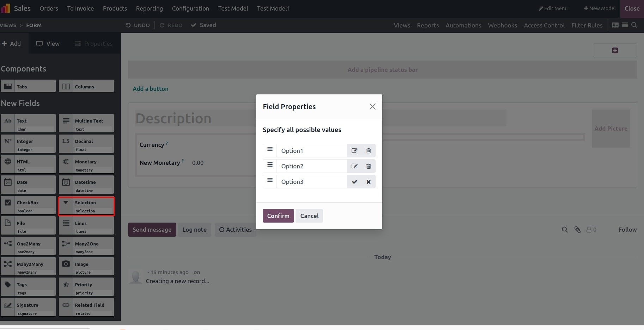Viewport: 644px width, 330px height.
Task: Select the Priority field component
Action: click(x=86, y=288)
